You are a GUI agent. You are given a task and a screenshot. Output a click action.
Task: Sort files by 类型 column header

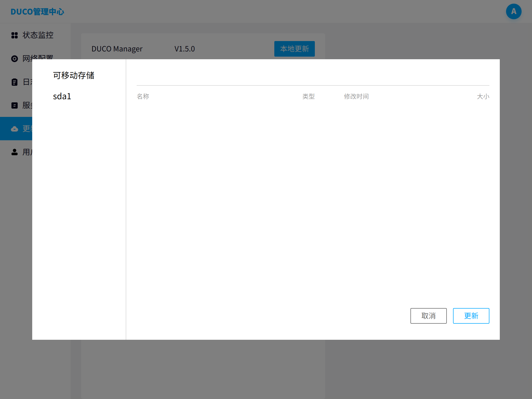click(308, 96)
